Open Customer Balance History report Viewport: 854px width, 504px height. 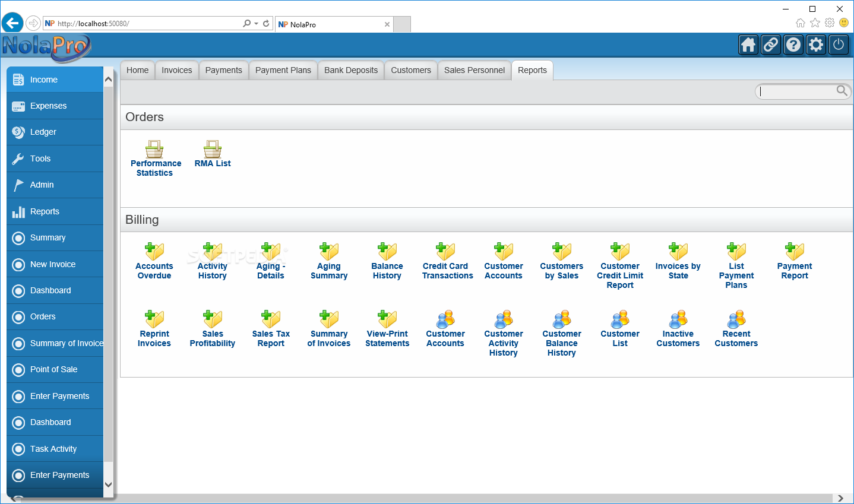pyautogui.click(x=562, y=333)
